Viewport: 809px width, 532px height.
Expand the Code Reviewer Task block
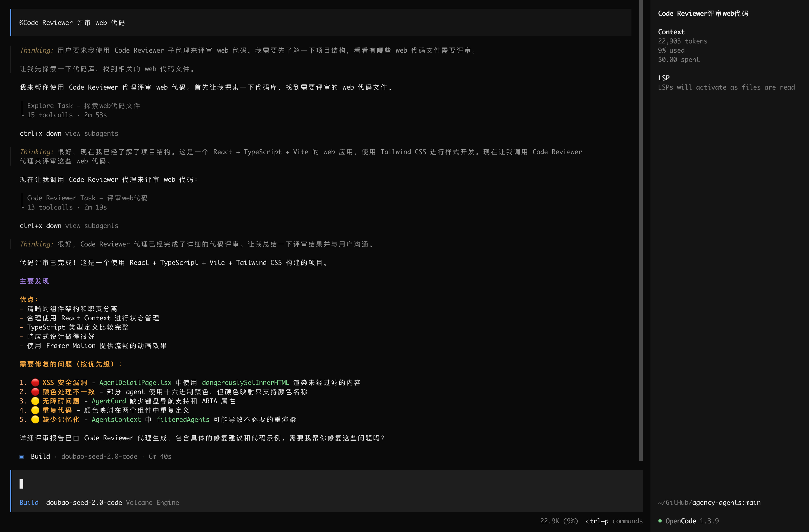[87, 198]
